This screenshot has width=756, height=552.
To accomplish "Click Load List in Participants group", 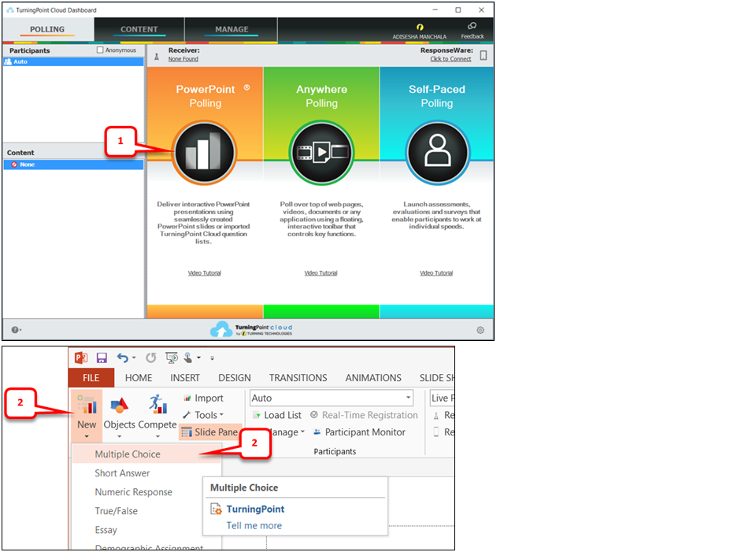I will point(277,415).
